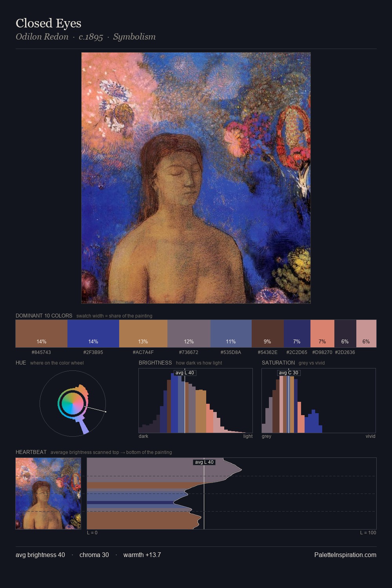Click the '#2C2D65' hex code label
392x588 pixels.
point(297,352)
